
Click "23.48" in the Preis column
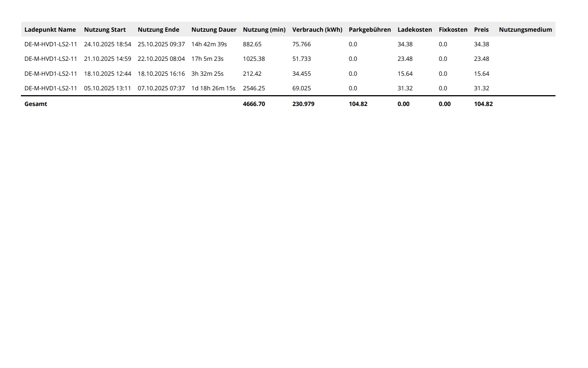(x=482, y=59)
